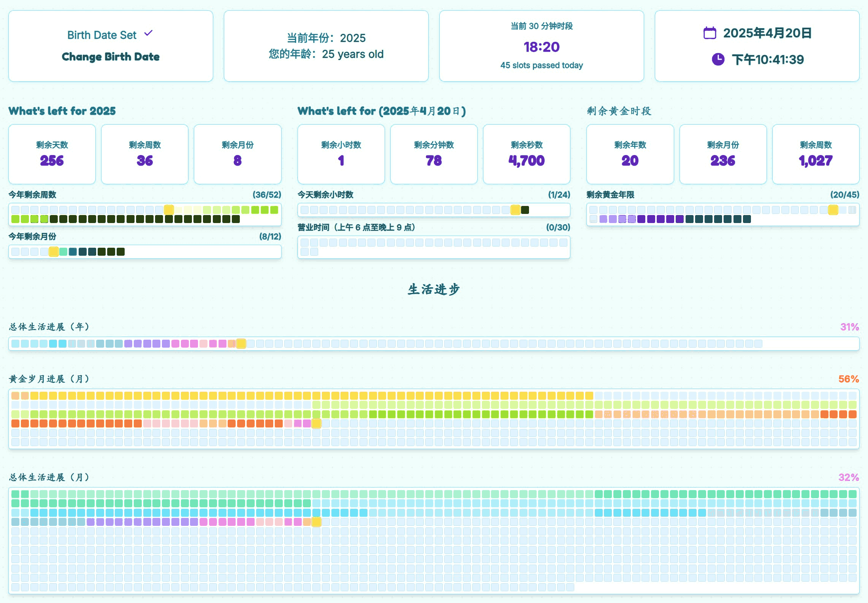Screen dimensions: 868x603
Task: Click Change Birth Date button
Action: tap(111, 57)
